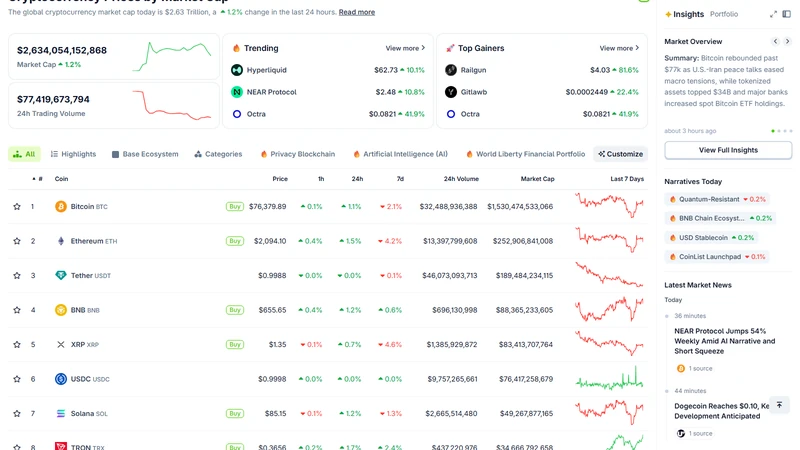Star Ethereum as a favorite
This screenshot has height=450, width=800.
(17, 241)
